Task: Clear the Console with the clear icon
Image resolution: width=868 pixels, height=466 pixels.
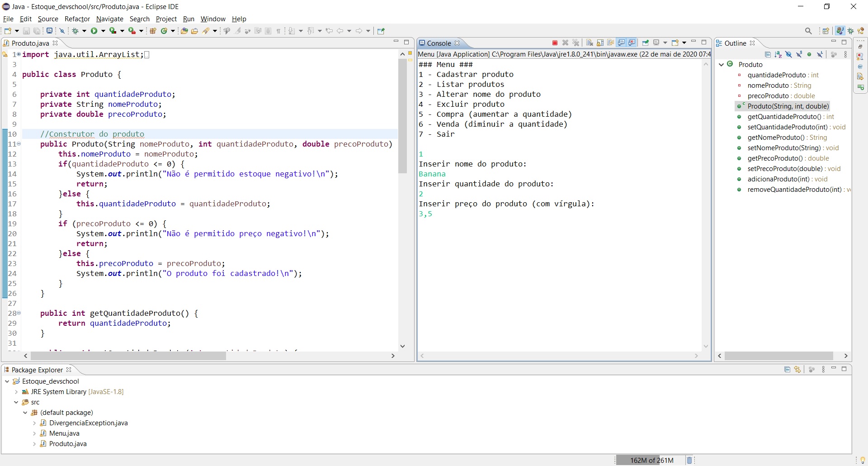Action: (x=590, y=43)
